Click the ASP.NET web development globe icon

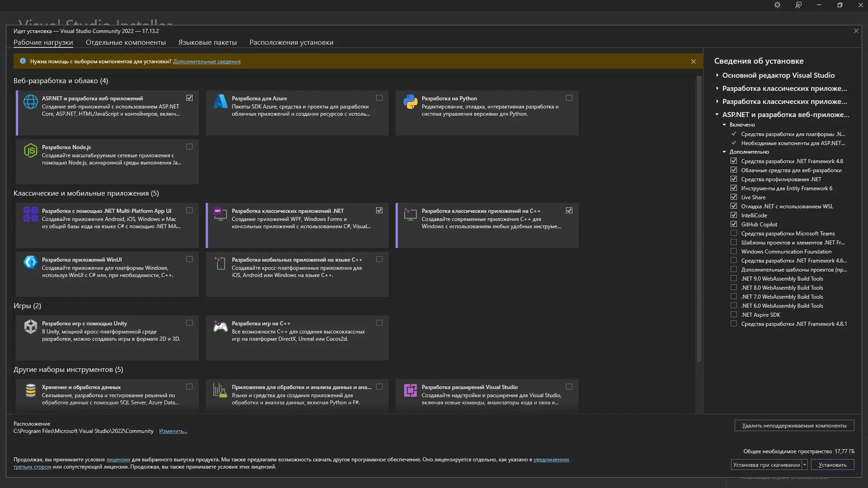point(31,102)
